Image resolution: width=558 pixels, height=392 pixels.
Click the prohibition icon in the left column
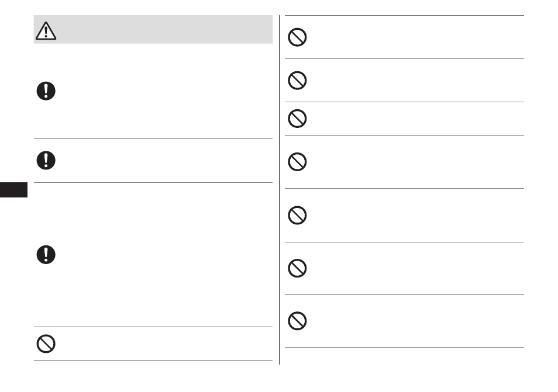click(46, 344)
